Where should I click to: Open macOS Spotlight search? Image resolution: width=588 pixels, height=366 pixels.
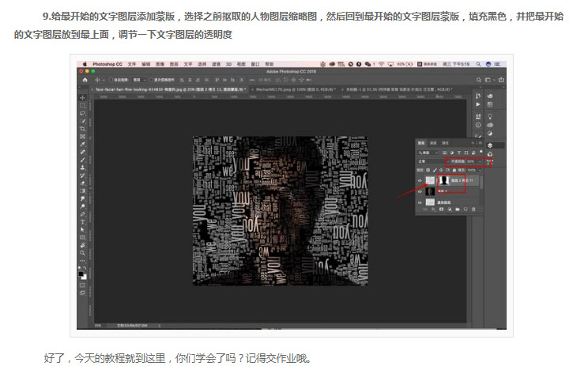[478, 64]
